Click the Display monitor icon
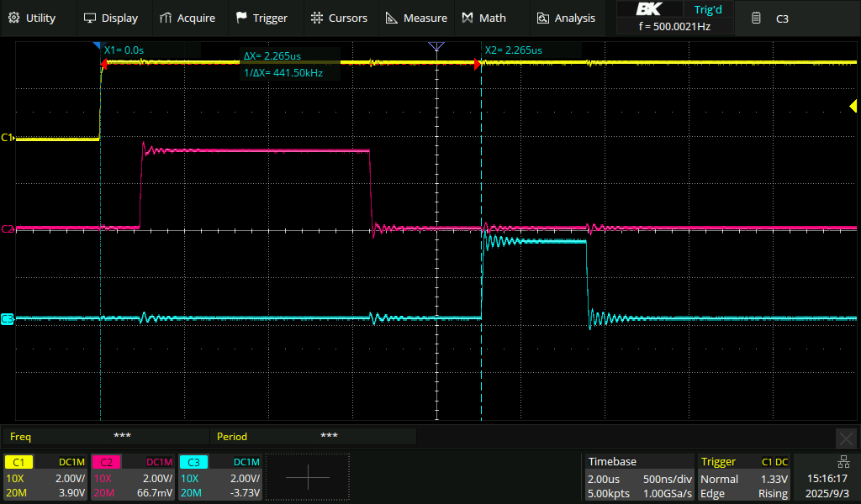861x504 pixels. pyautogui.click(x=89, y=18)
